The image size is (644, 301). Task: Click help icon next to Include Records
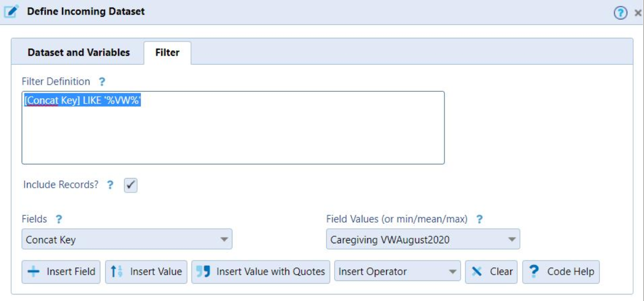click(x=110, y=185)
